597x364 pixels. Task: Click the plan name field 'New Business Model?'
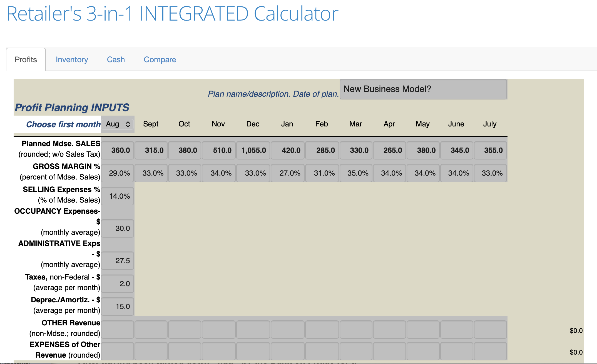(423, 89)
